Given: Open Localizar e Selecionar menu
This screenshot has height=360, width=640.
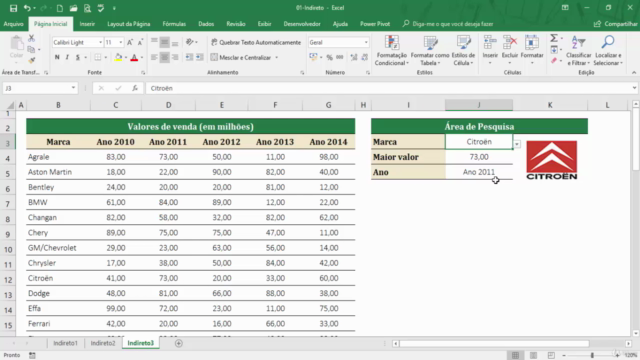Looking at the screenshot, I should (x=608, y=51).
